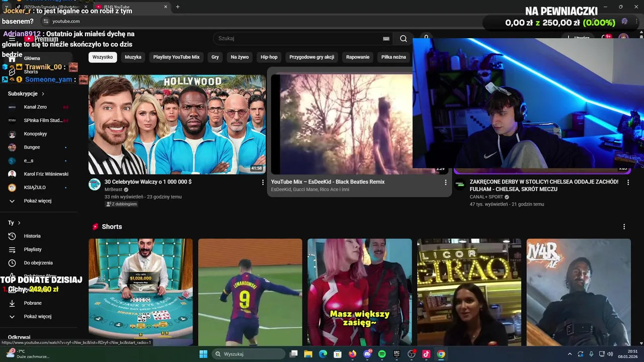Viewport: 644px width, 362px height.
Task: Expand the Ty section chevron
Action: [x=19, y=223]
